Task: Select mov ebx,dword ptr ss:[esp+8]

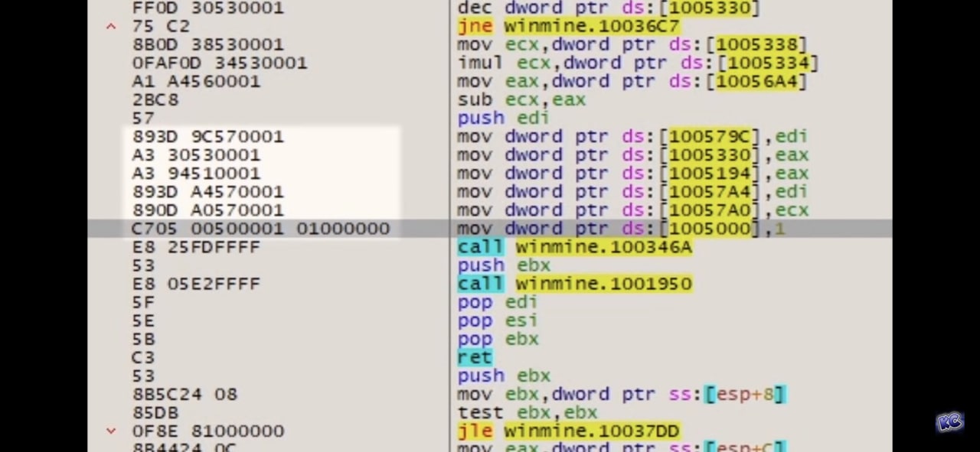Action: tap(622, 394)
